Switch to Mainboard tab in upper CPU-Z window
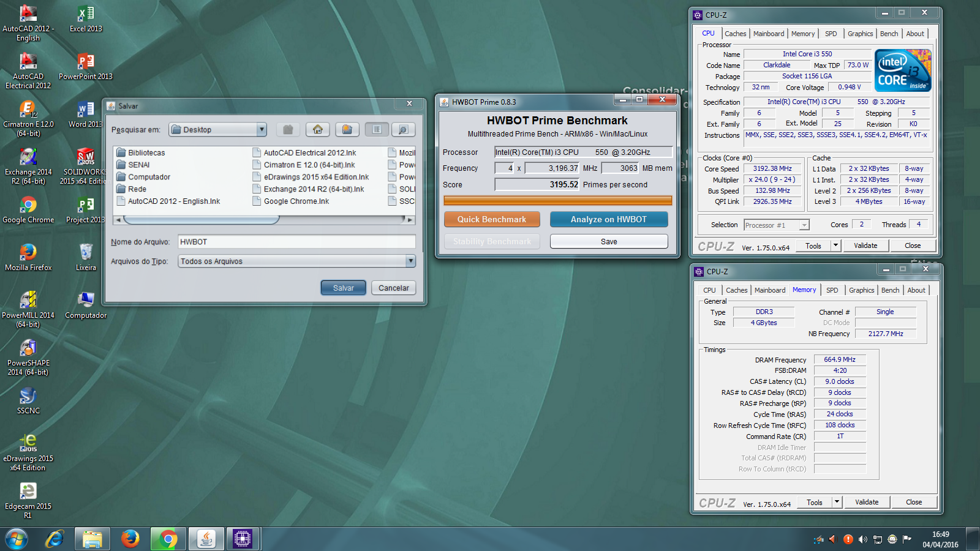The image size is (980, 551). pyautogui.click(x=769, y=34)
